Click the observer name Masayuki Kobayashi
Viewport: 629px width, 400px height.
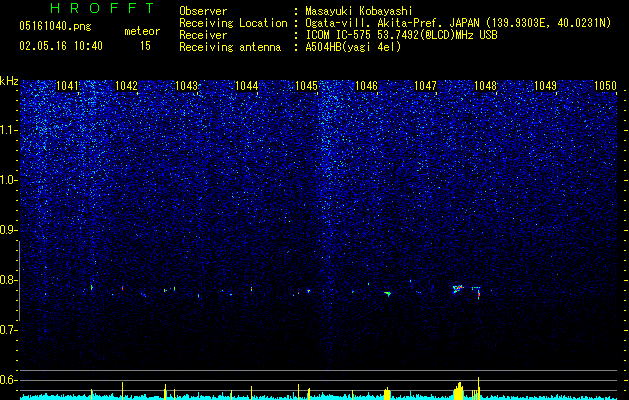(359, 11)
